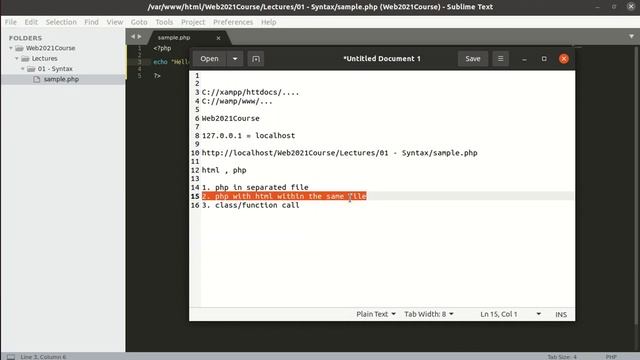This screenshot has width=640, height=360.
Task: Select the Web2021Course folder row
Action: tap(63, 48)
